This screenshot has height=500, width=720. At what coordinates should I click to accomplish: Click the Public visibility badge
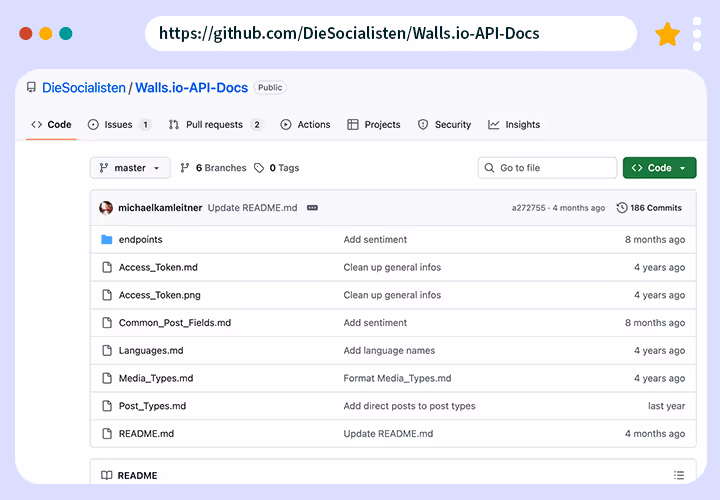pos(270,87)
